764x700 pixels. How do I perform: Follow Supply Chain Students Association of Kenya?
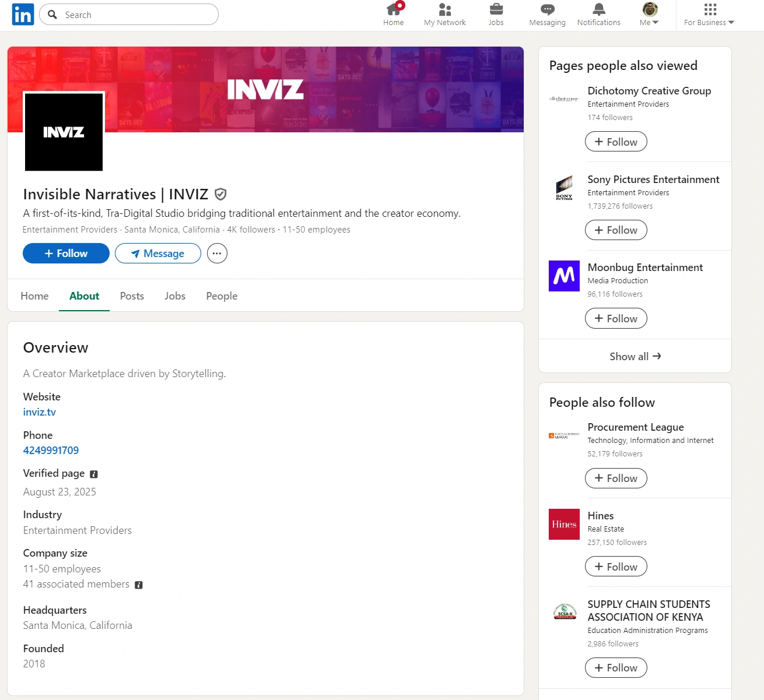[x=616, y=668]
